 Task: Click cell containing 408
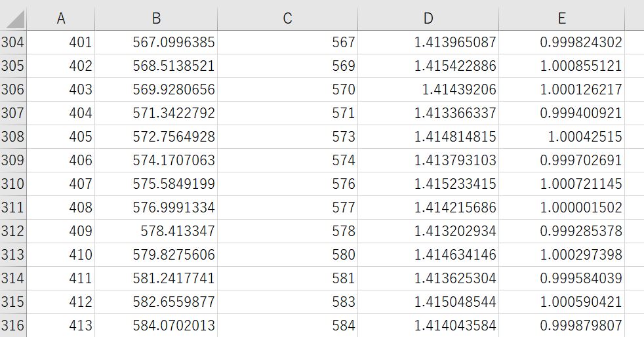tap(61, 208)
